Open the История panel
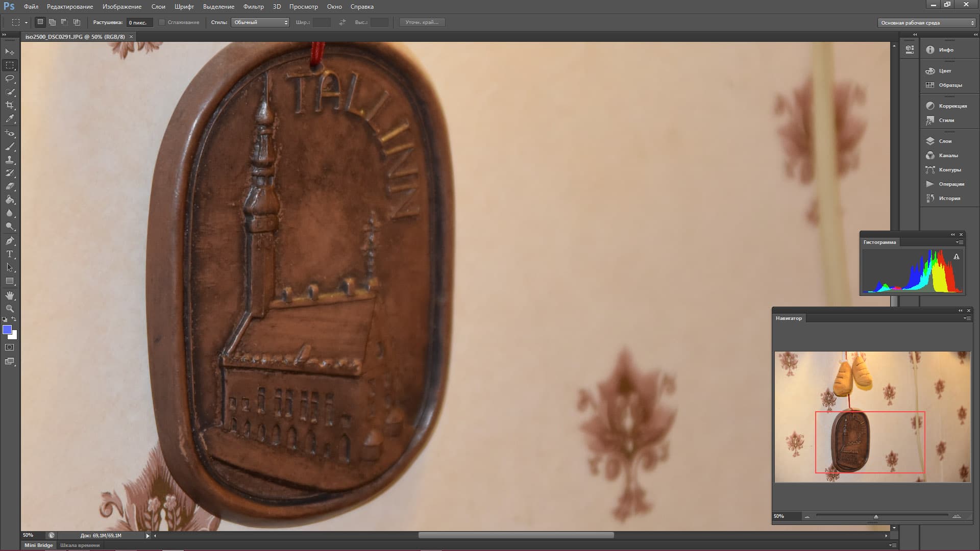The width and height of the screenshot is (980, 551). click(x=949, y=198)
